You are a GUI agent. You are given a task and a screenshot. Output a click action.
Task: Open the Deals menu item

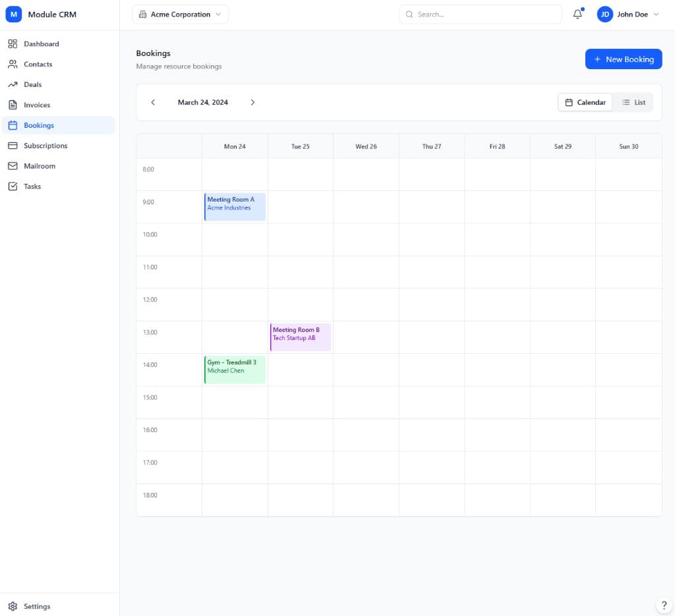59,84
